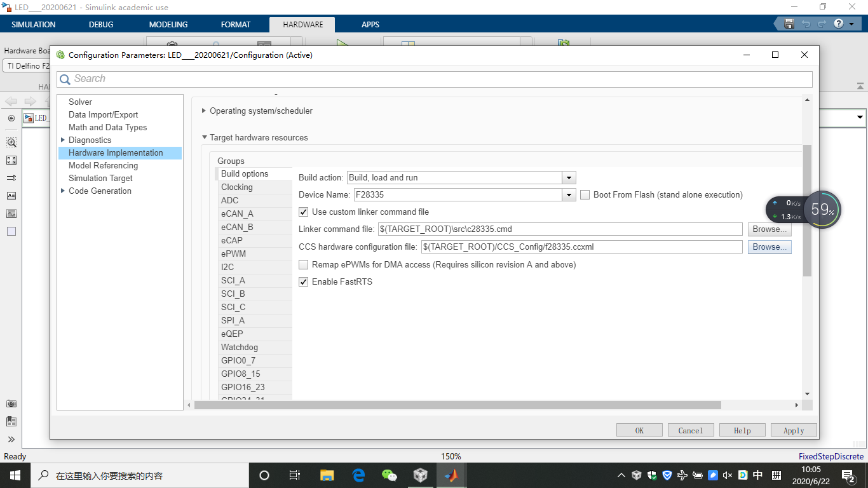Select Solver in the category tree
Screen dimensions: 868x488
point(80,102)
